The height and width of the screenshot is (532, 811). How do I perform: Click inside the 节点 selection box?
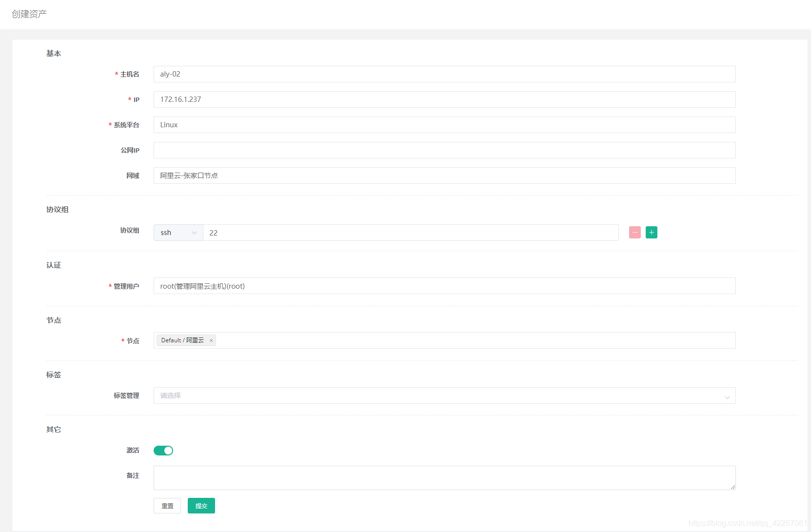444,340
